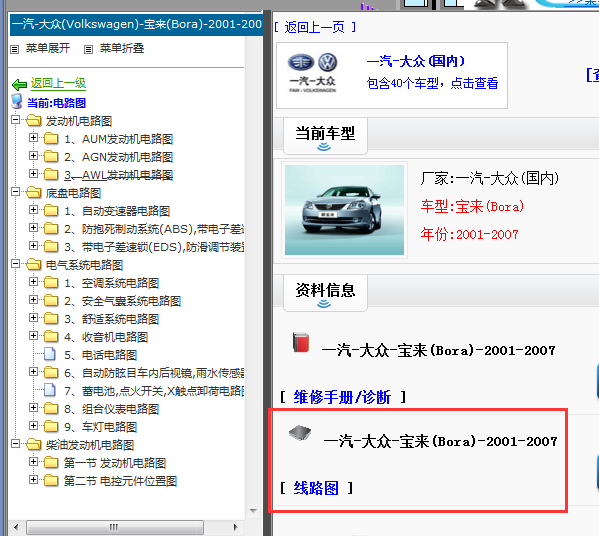Select the 安全气囊系统电路图 tree item
Viewport: 599px width, 536px height.
pyautogui.click(x=123, y=301)
